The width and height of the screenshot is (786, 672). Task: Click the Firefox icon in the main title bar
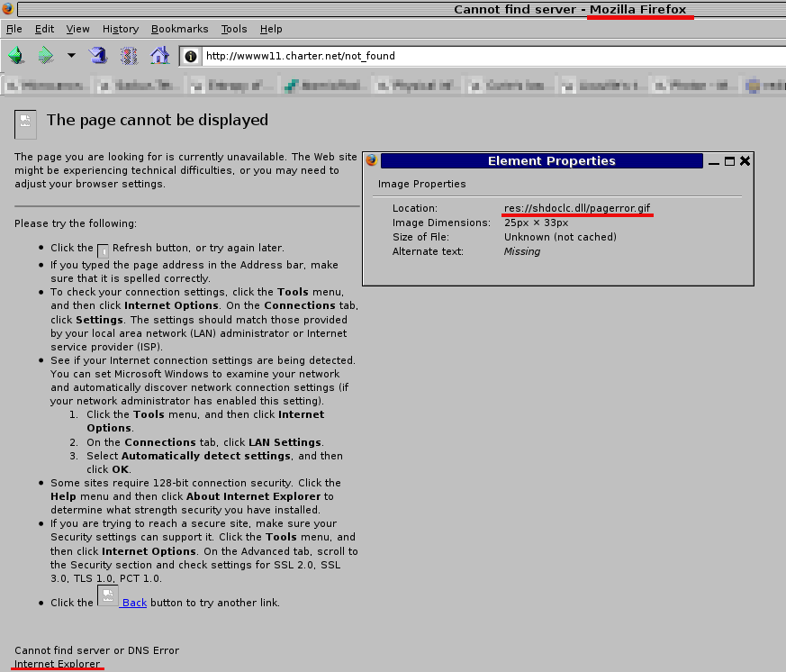point(7,8)
